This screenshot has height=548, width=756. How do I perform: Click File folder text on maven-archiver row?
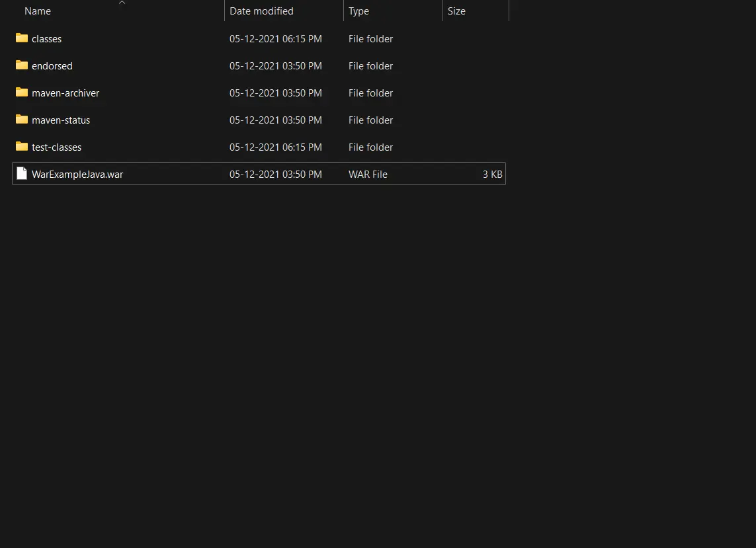370,93
